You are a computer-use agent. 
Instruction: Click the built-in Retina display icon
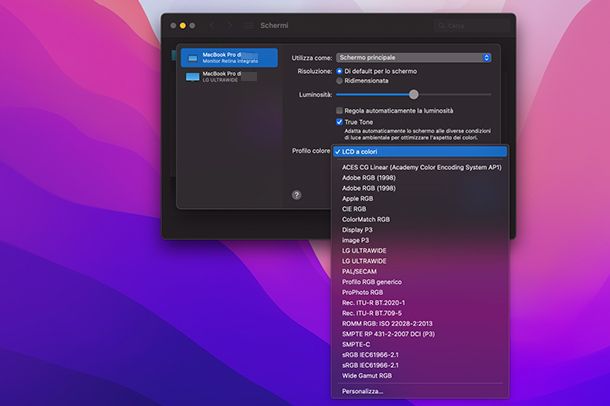(193, 58)
